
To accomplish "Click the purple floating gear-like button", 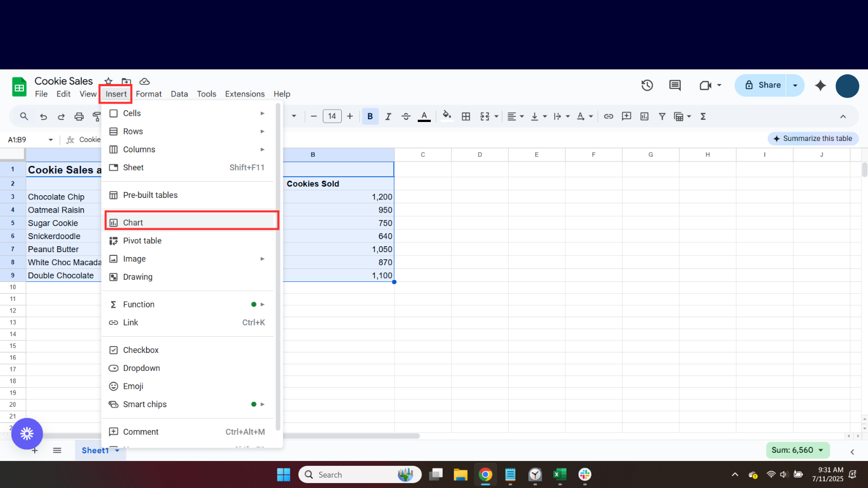I will click(x=27, y=434).
